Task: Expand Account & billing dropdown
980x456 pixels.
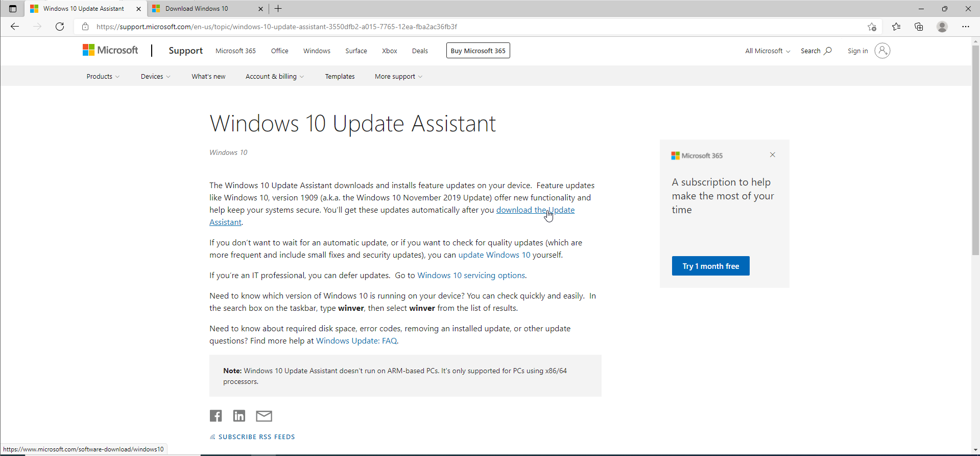Action: [275, 76]
